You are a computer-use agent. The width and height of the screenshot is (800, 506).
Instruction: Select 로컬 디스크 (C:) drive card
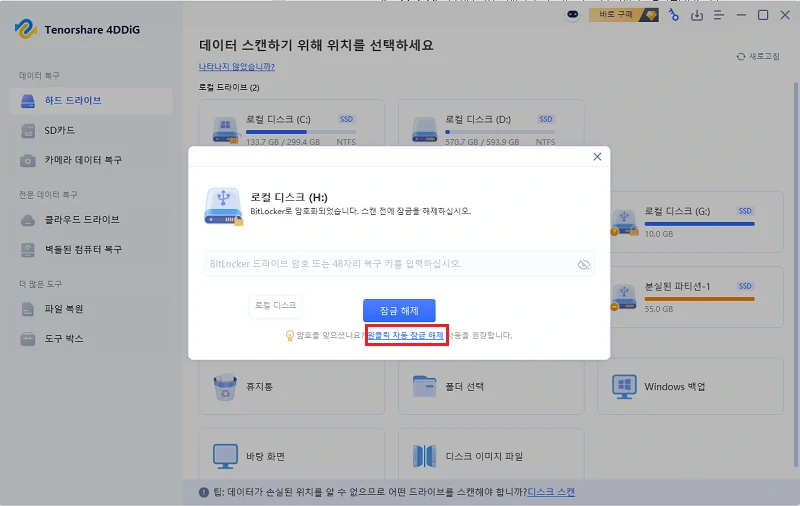[x=291, y=122]
